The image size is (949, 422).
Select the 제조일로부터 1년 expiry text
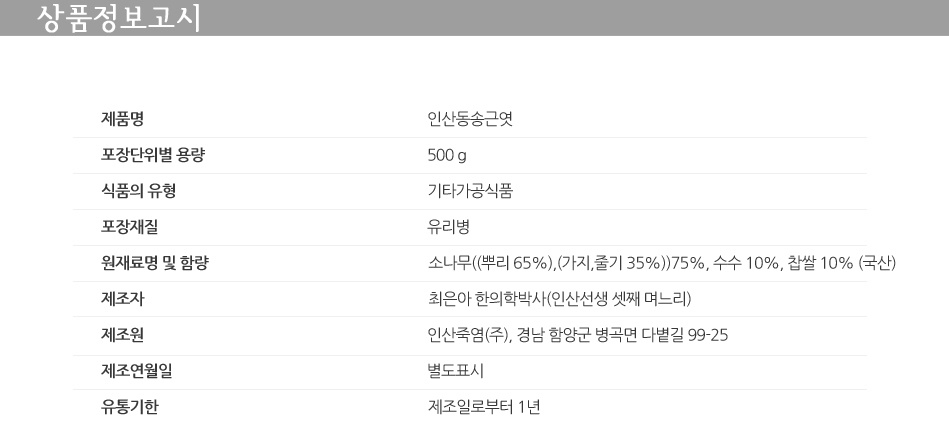pos(483,407)
